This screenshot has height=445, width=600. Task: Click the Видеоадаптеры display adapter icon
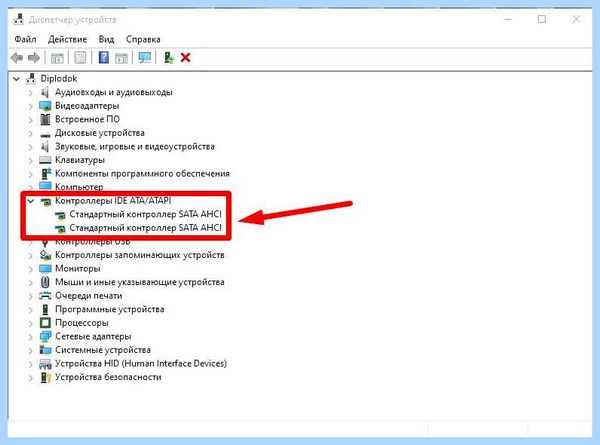pos(45,106)
